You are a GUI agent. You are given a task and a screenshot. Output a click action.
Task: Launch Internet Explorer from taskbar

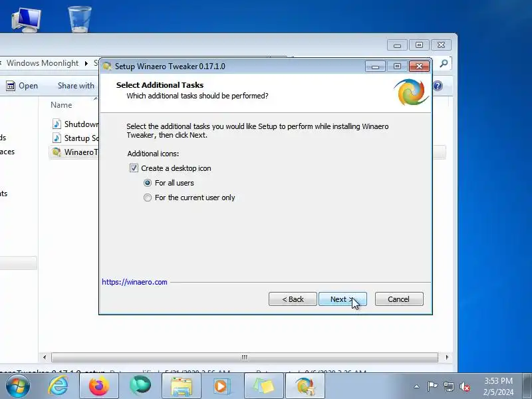coord(58,386)
